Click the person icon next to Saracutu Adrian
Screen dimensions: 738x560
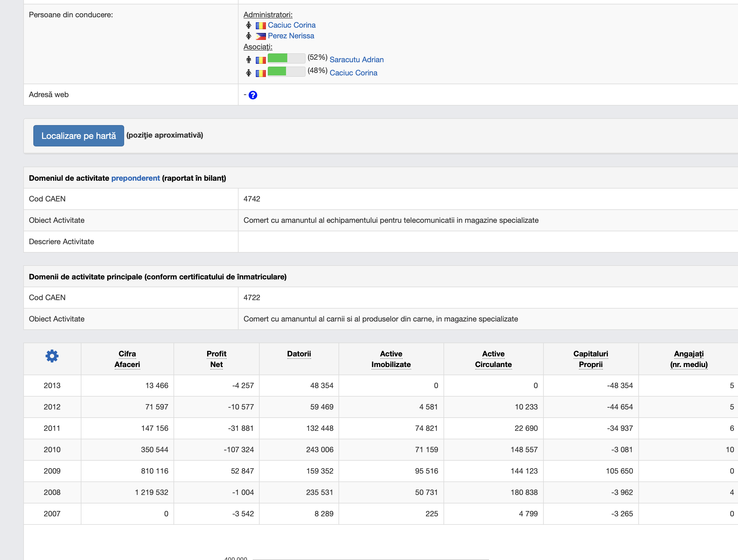coord(249,60)
